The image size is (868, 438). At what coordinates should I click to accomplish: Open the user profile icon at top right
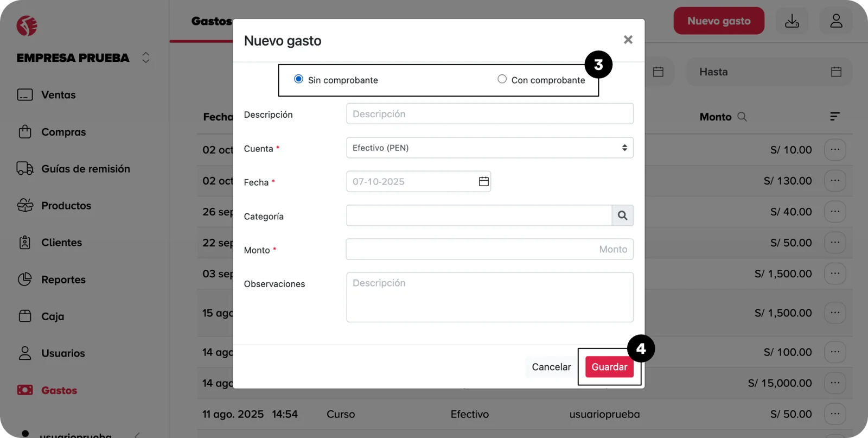(835, 21)
